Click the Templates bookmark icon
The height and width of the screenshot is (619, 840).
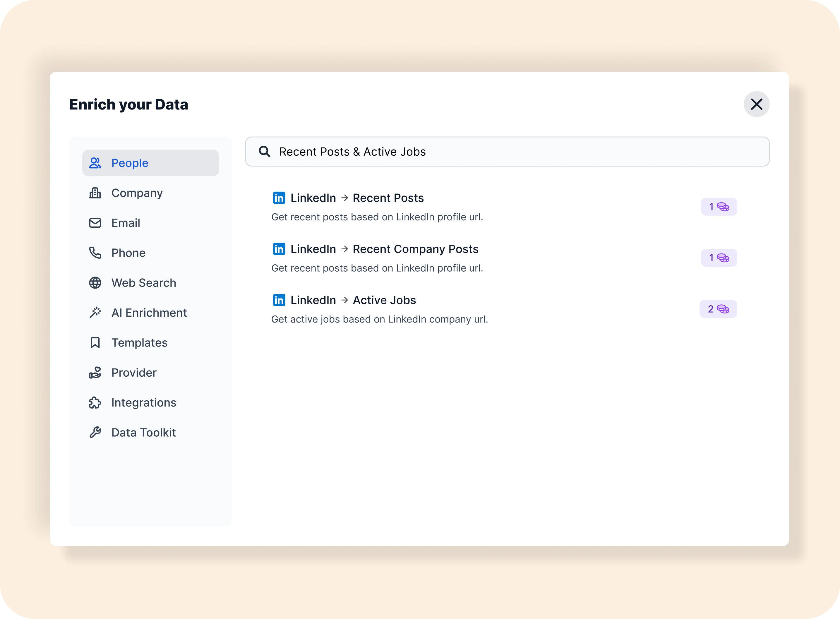pos(95,343)
